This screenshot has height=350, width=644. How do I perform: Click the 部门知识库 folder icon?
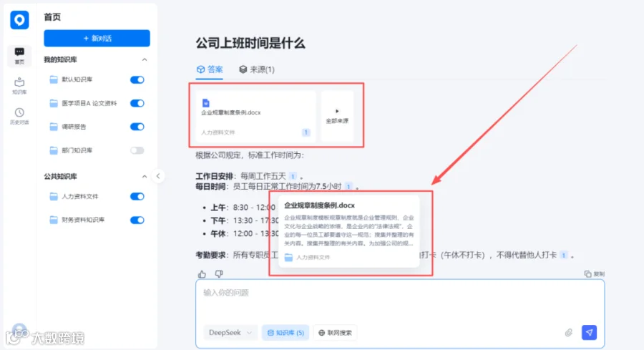point(54,150)
